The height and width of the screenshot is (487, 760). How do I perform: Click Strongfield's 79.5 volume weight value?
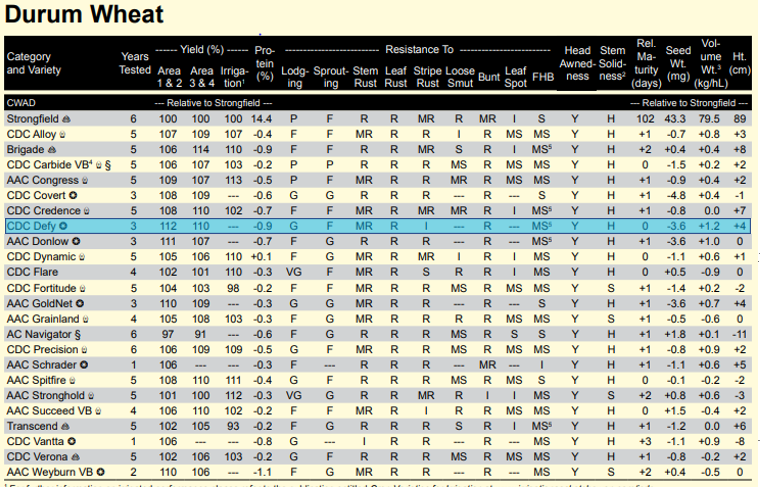point(709,119)
